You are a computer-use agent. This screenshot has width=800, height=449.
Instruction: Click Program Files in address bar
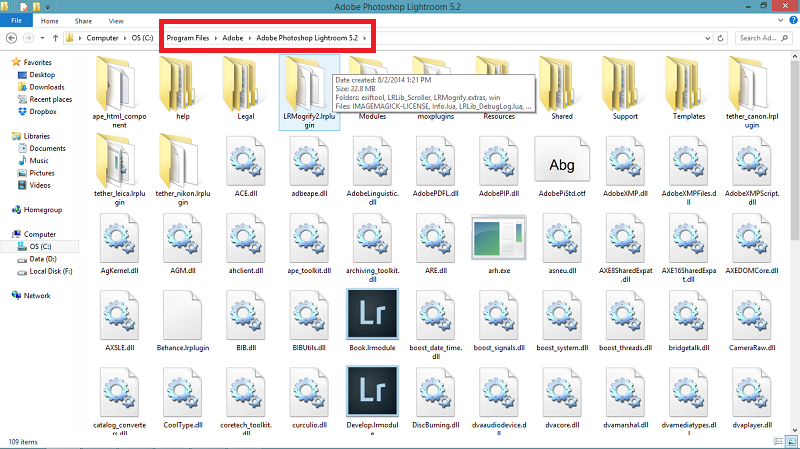click(x=188, y=38)
